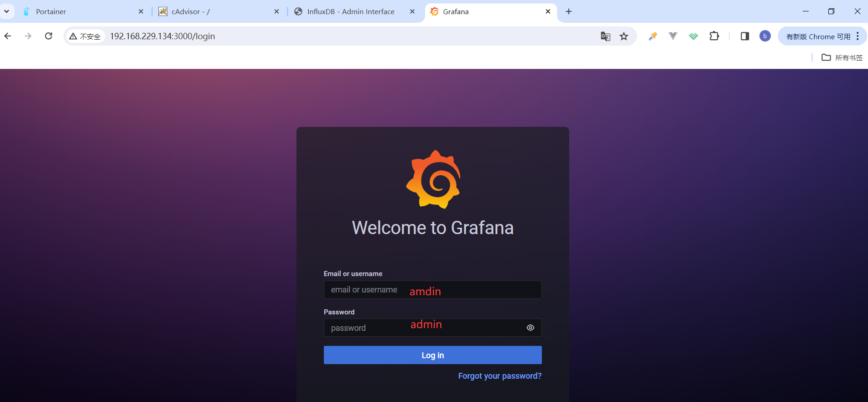Open the user profile avatar b

pyautogui.click(x=765, y=36)
